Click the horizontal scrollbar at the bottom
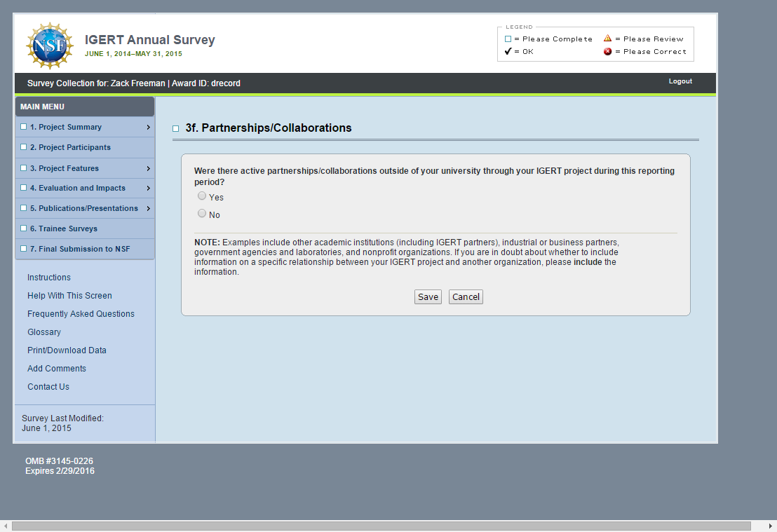Viewport: 777px width, 532px height. 381,526
